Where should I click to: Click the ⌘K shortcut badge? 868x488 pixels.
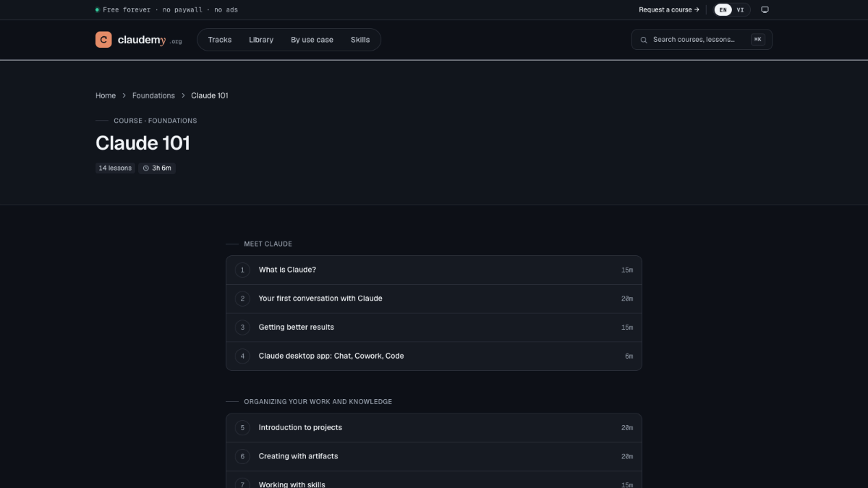tap(757, 40)
